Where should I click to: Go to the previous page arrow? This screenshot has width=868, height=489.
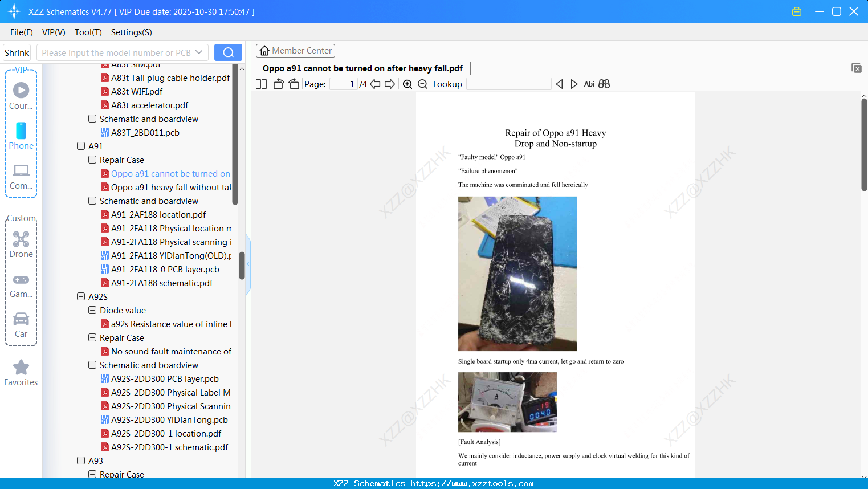(x=375, y=84)
